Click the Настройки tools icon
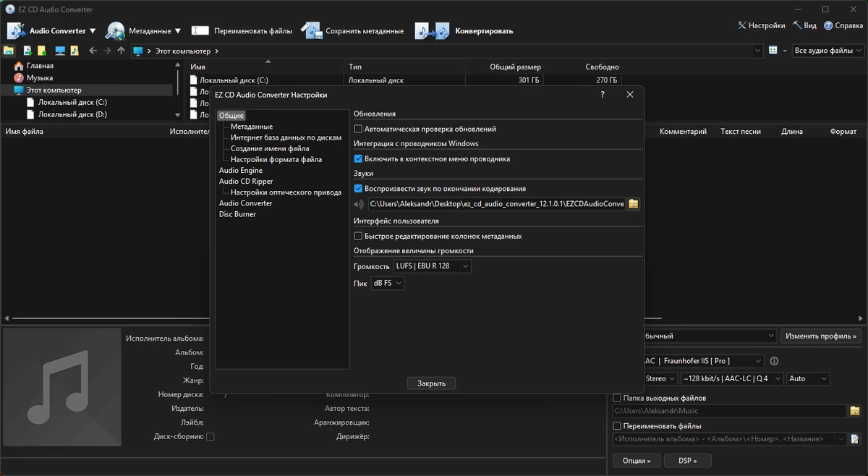 (742, 25)
